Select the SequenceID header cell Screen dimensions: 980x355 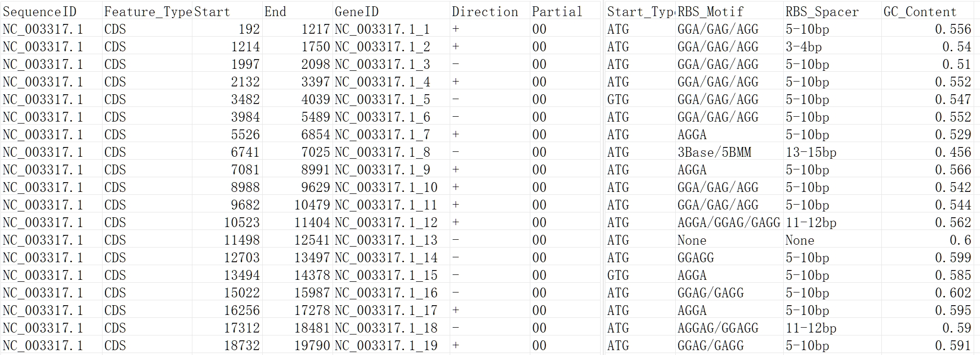(51, 12)
